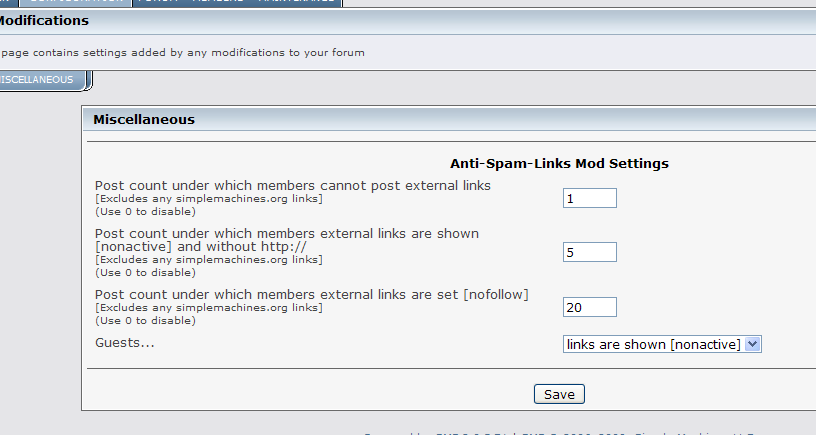The width and height of the screenshot is (816, 435).
Task: Click the cannot-post-links post count field
Action: [x=589, y=198]
